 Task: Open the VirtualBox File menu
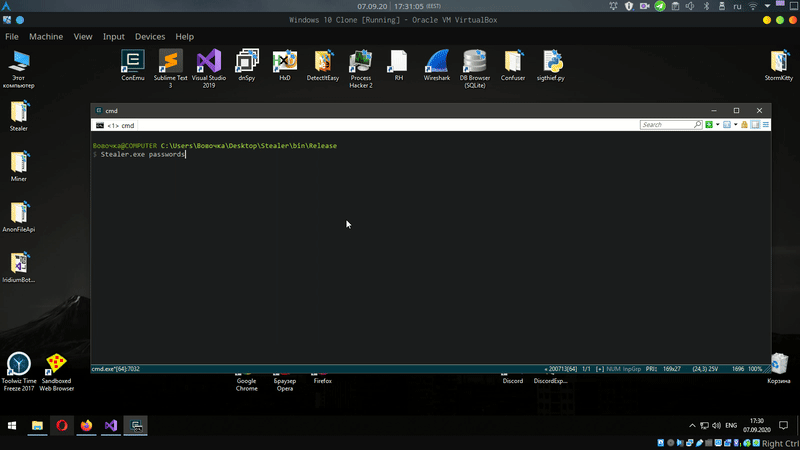pyautogui.click(x=12, y=37)
